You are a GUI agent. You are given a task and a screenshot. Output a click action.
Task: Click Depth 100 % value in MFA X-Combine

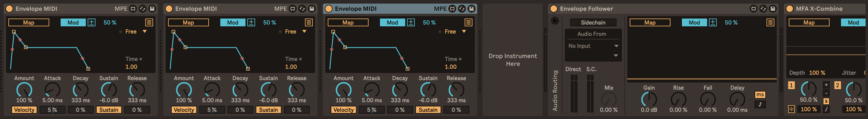click(817, 73)
